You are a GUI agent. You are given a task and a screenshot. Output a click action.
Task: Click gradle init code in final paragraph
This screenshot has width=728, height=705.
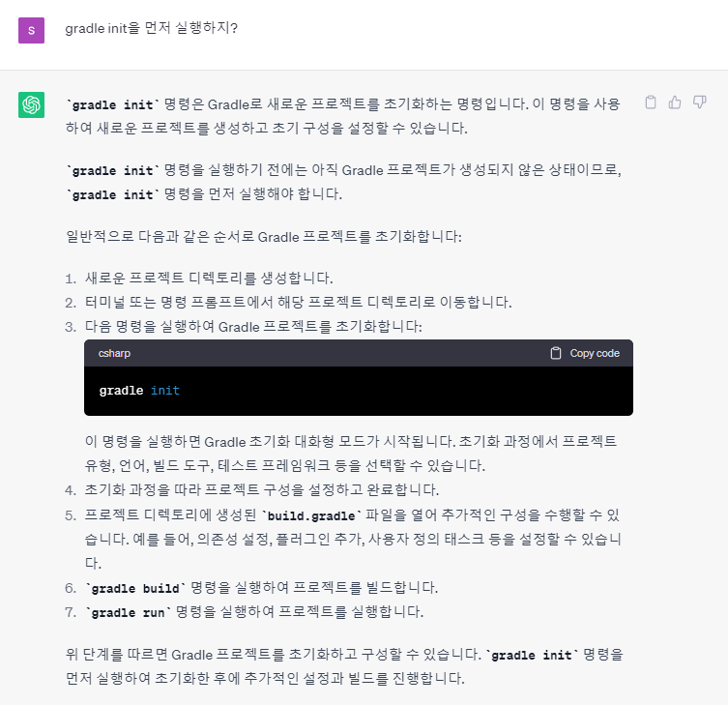click(x=533, y=655)
